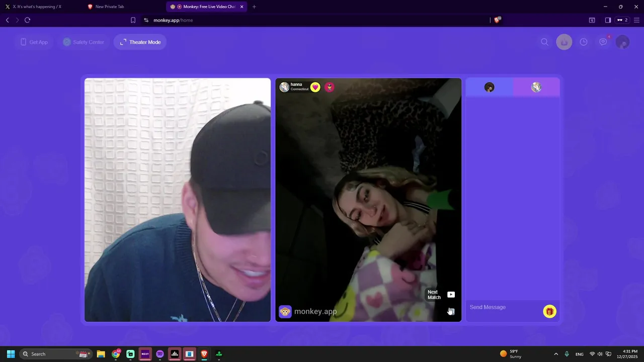Image resolution: width=644 pixels, height=362 pixels.
Task: Open a new browser tab
Action: click(254, 7)
